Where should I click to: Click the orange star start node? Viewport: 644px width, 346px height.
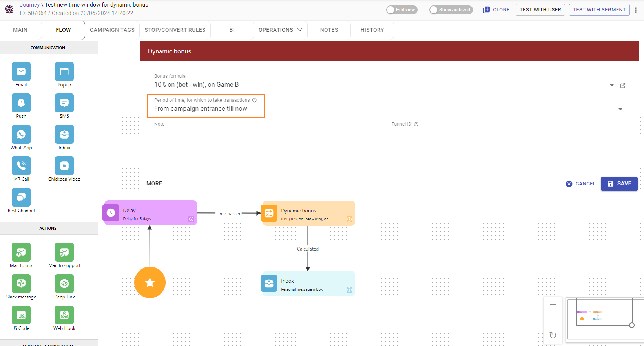coord(150,282)
